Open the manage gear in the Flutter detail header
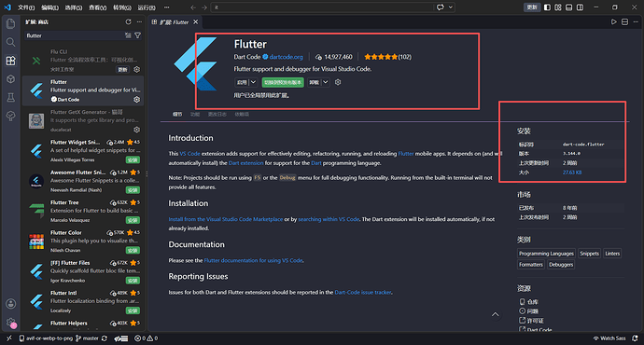This screenshot has width=644, height=345. click(x=338, y=82)
